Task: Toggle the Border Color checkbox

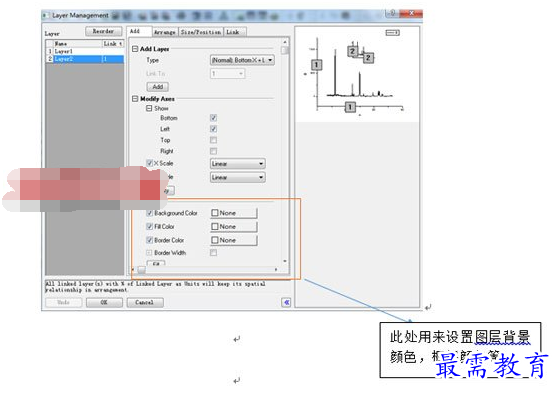Action: click(150, 240)
